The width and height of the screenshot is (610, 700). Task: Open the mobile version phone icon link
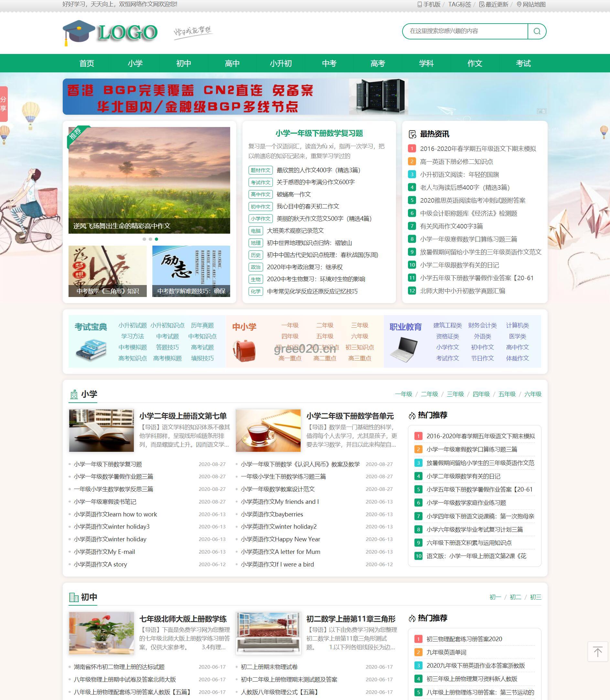420,5
